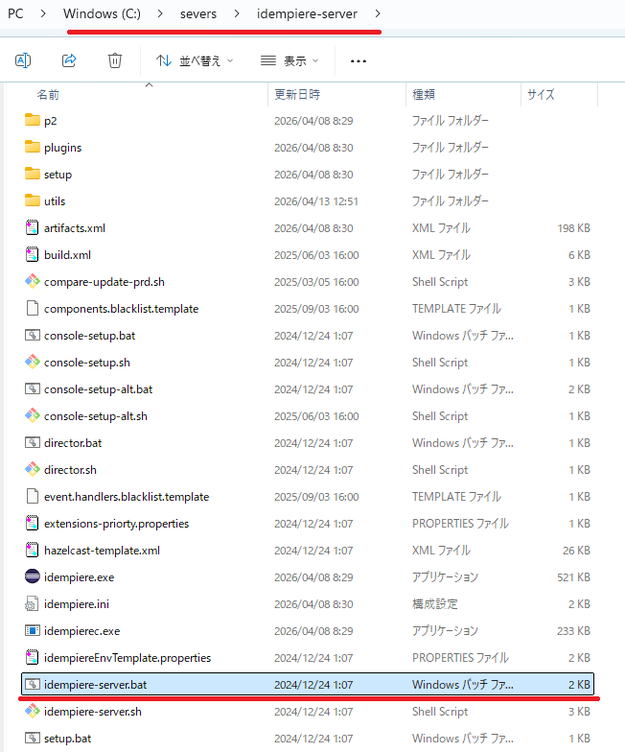This screenshot has width=625, height=752.
Task: Select the p2 folder icon
Action: 32,120
